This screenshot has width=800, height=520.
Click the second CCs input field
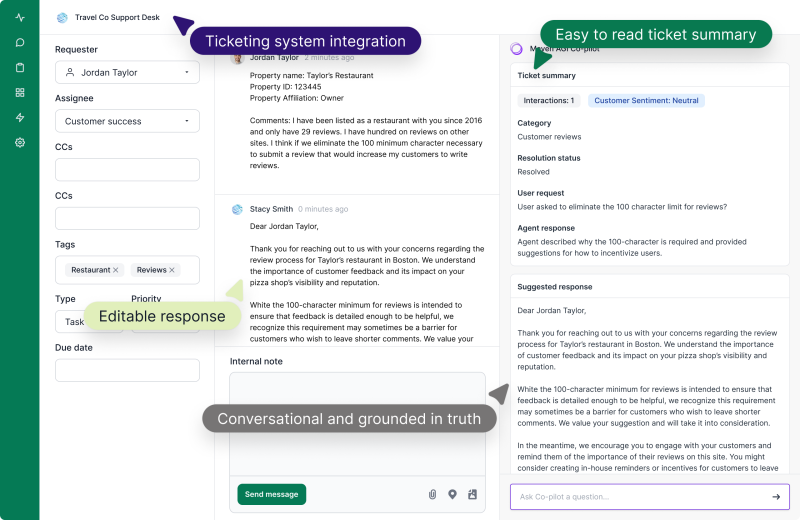coord(127,218)
